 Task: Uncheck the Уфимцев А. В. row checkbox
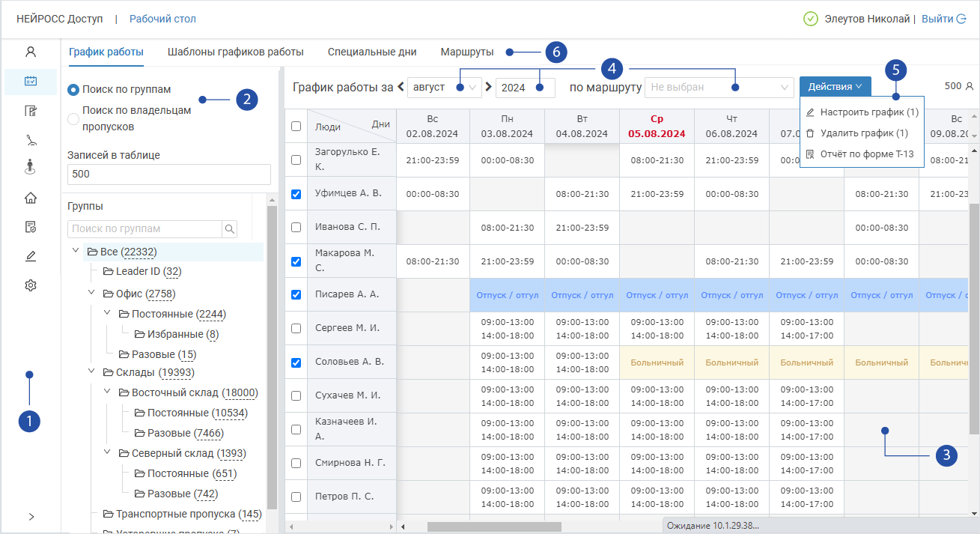tap(296, 194)
